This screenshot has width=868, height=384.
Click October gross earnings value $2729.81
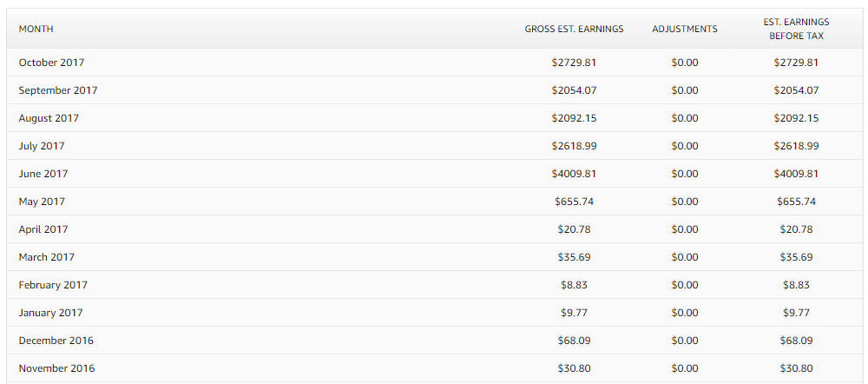coord(574,63)
